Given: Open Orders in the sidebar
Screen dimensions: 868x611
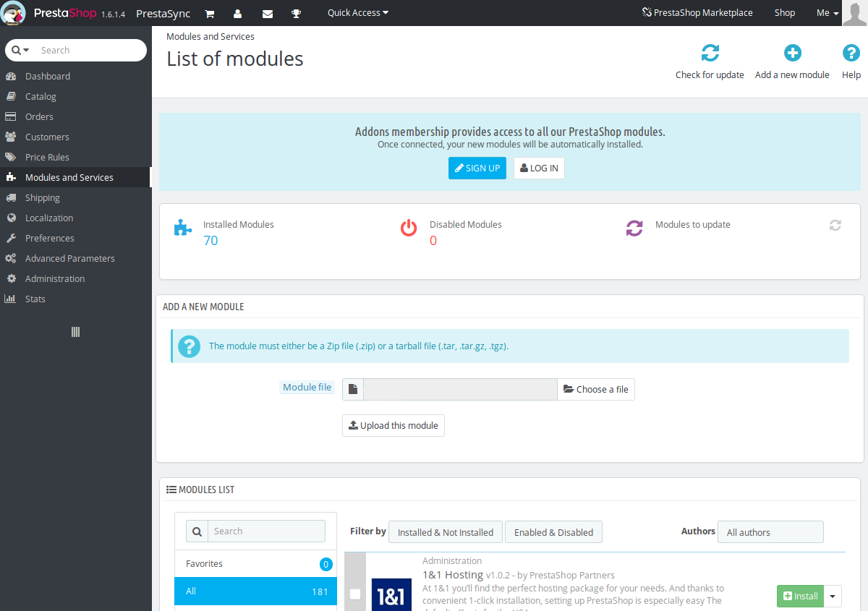Looking at the screenshot, I should tap(75, 116).
